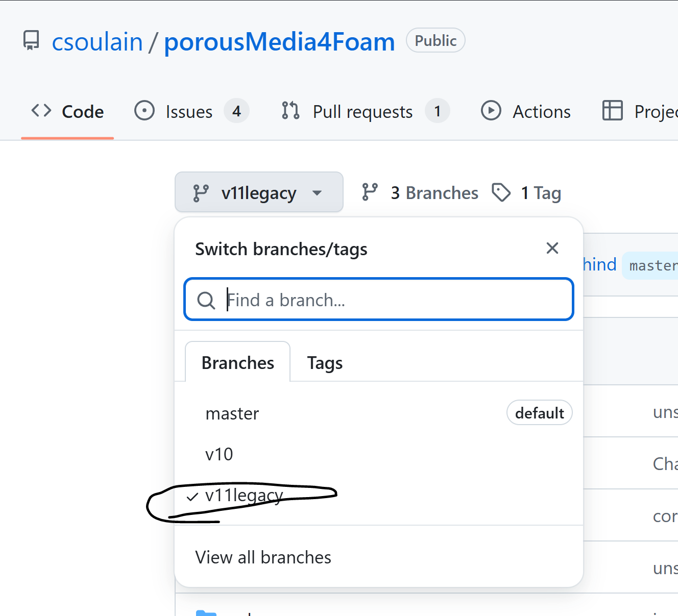Select the Branches tab in popup

tap(238, 363)
